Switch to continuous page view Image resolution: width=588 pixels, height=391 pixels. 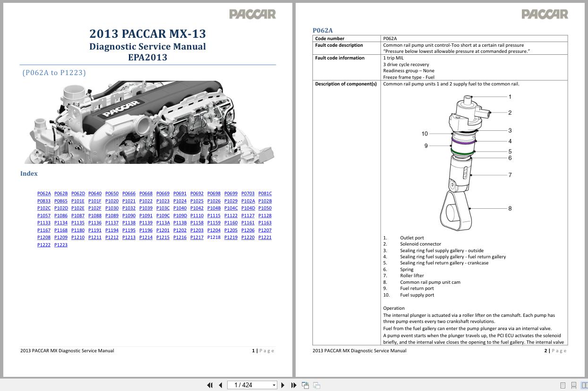pyautogui.click(x=574, y=385)
